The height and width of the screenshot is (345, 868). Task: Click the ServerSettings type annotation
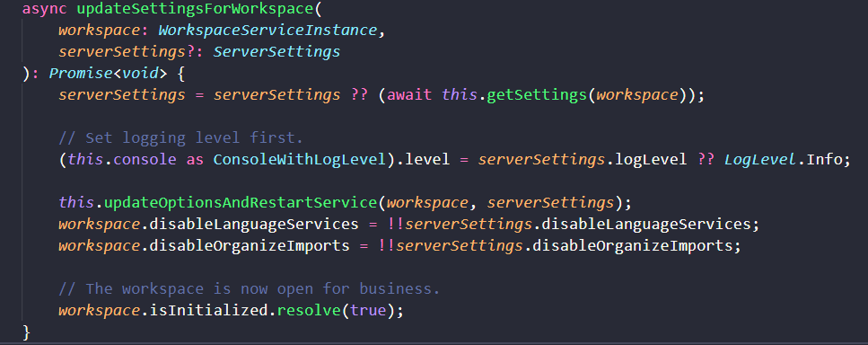tap(276, 52)
